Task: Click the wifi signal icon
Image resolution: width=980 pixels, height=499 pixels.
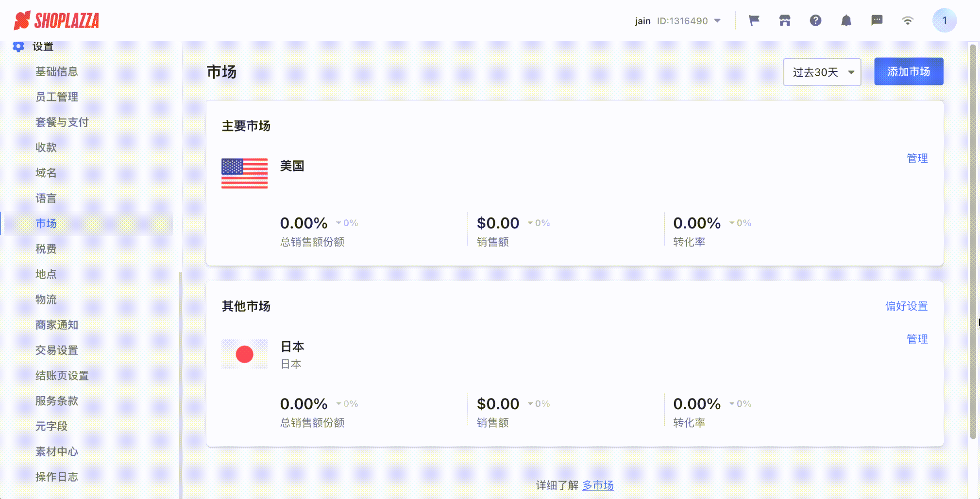Action: (x=908, y=20)
